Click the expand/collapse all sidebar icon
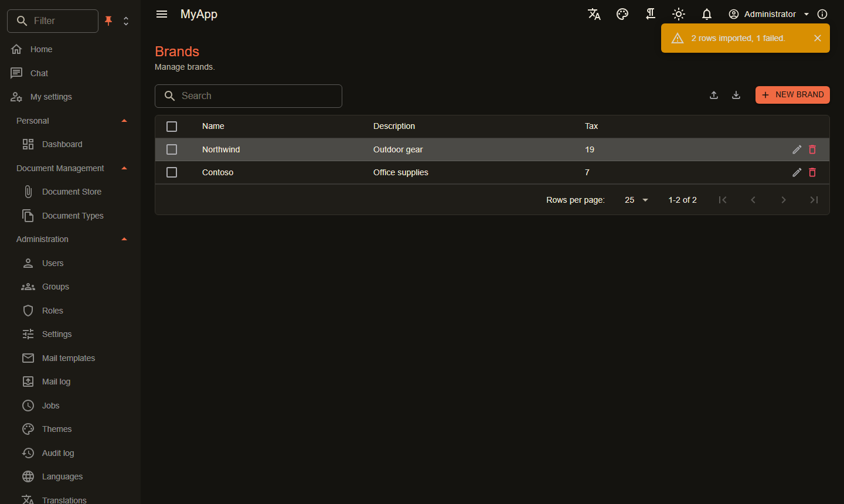The image size is (844, 504). click(x=126, y=21)
